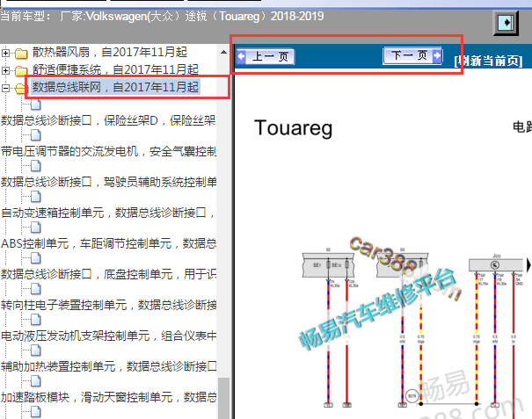Open 加速踏板模块，滑动天窗控制单元 entry
The width and height of the screenshot is (532, 419).
[108, 397]
